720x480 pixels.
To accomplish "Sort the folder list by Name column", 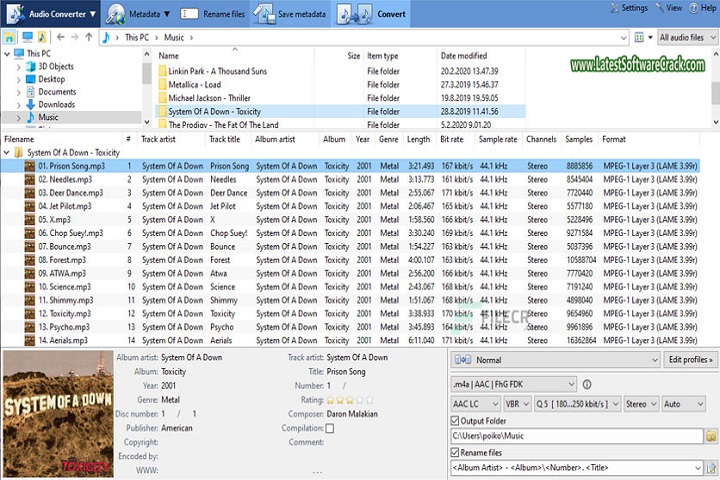I will coord(169,56).
